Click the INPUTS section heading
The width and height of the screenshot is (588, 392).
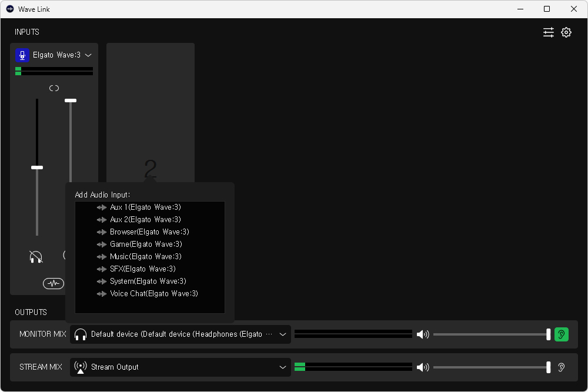[x=27, y=32]
